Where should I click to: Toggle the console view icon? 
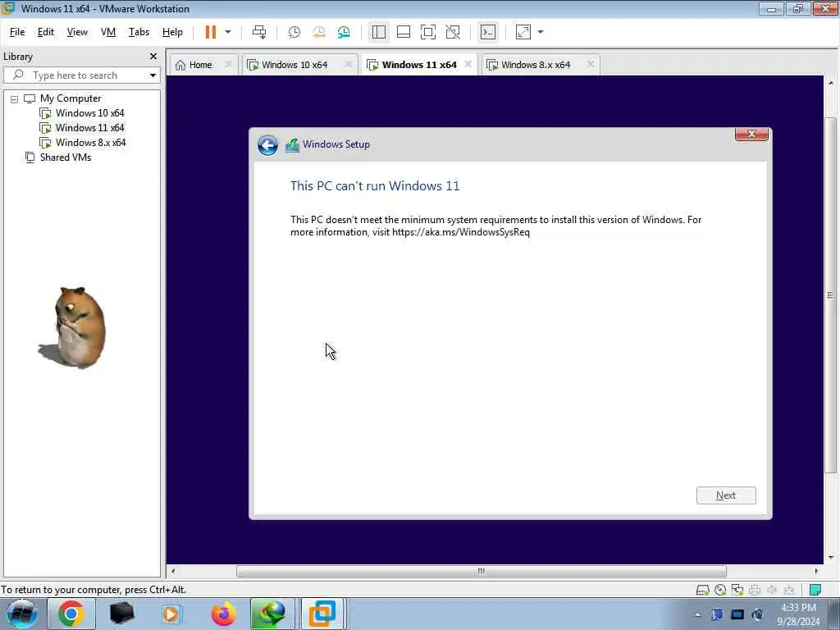click(487, 32)
